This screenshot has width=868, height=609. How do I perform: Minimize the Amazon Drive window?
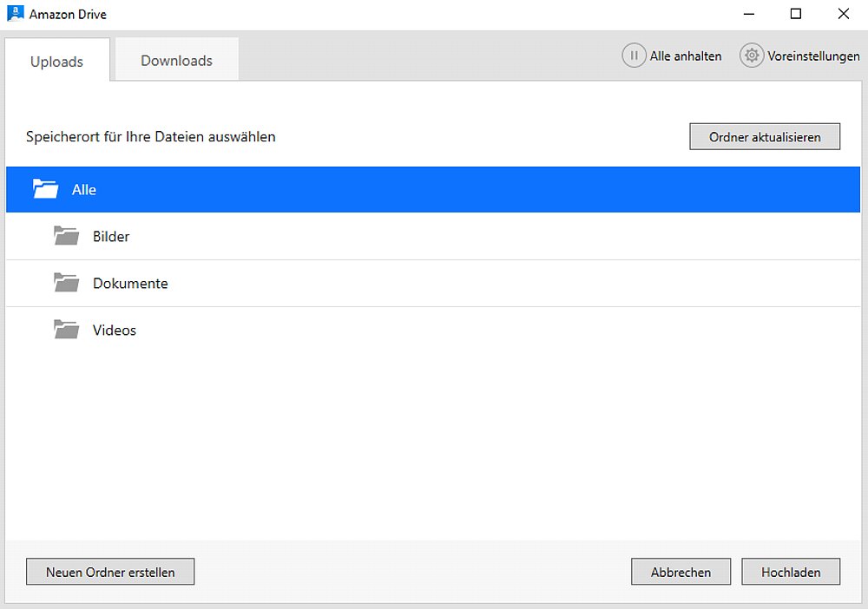coord(749,14)
